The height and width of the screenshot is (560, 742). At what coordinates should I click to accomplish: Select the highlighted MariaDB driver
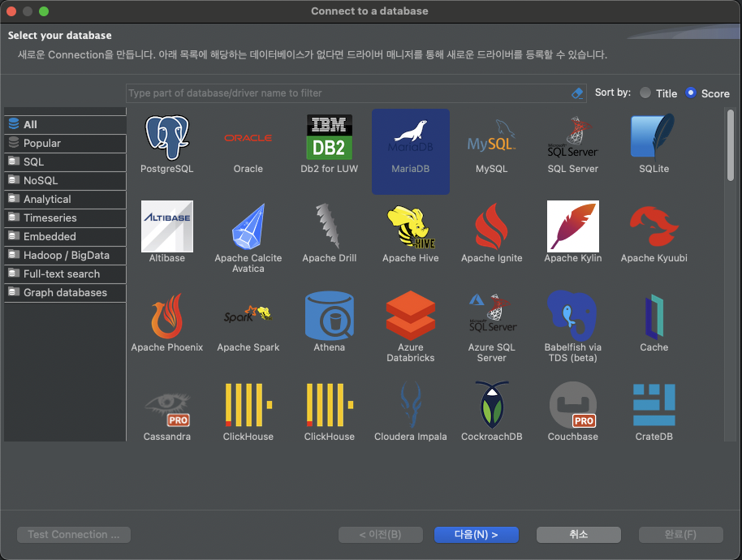(x=410, y=151)
